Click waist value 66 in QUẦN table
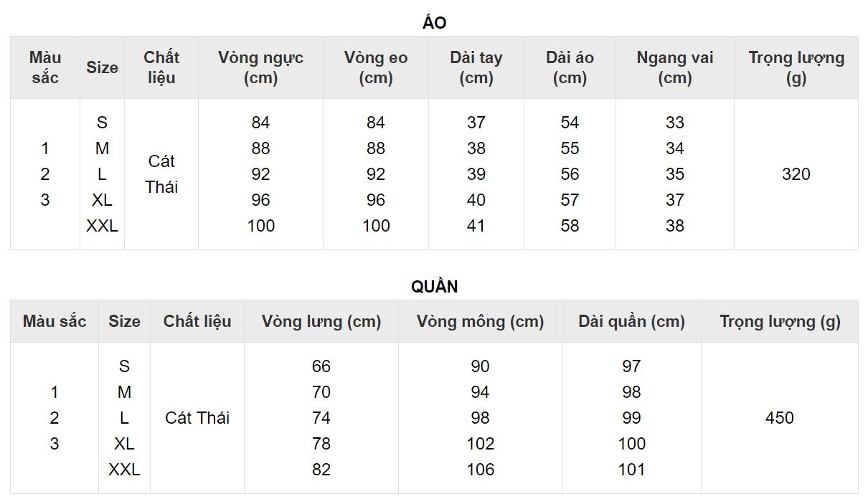868x504 pixels. click(321, 366)
